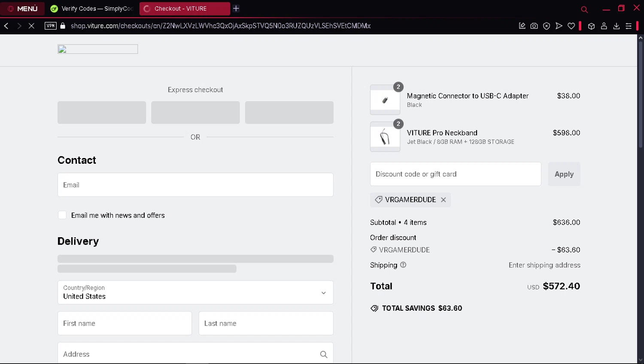
Task: Click the Shipping help question icon
Action: click(403, 265)
